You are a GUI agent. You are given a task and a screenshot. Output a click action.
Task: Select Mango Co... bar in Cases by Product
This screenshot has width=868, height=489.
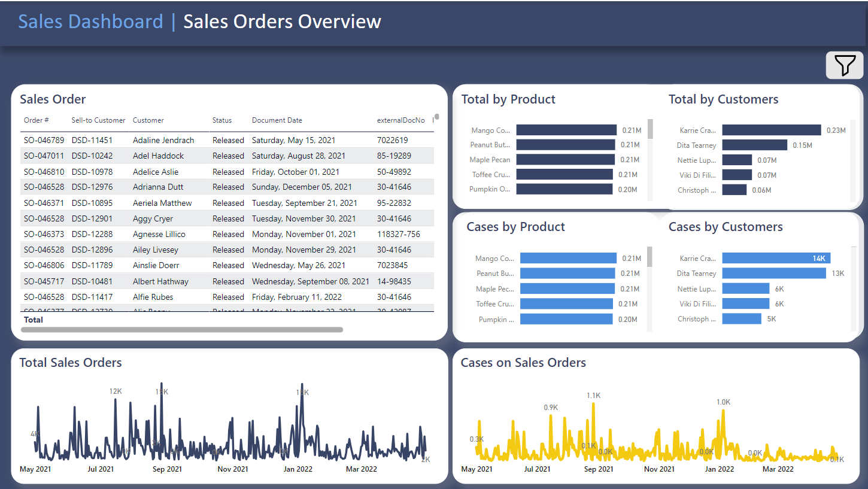tap(568, 258)
